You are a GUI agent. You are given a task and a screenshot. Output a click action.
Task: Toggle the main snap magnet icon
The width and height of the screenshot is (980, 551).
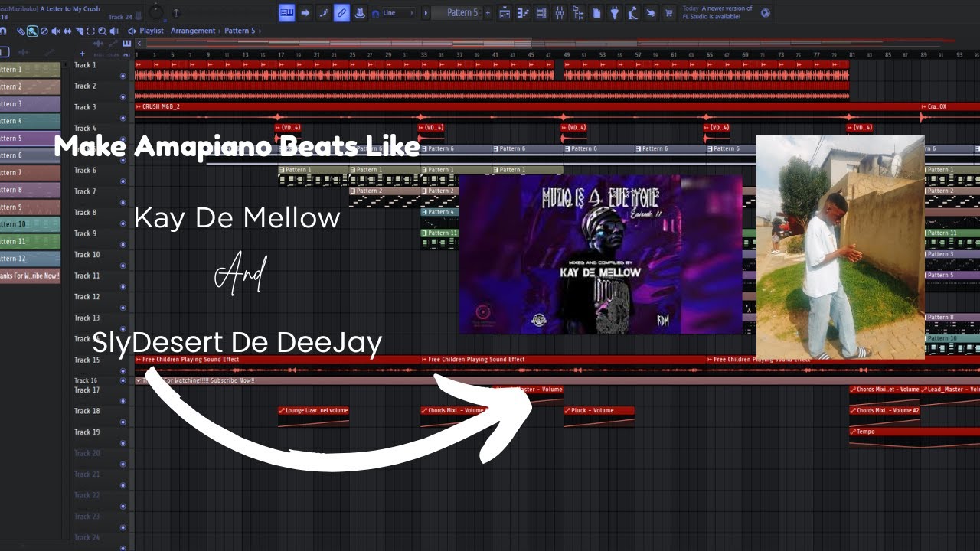pos(375,13)
